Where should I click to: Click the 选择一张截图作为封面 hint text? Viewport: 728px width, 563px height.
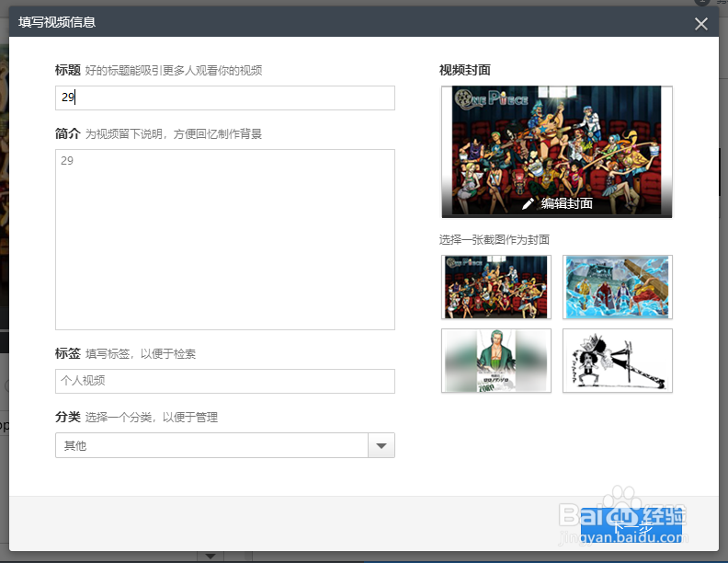[x=494, y=240]
